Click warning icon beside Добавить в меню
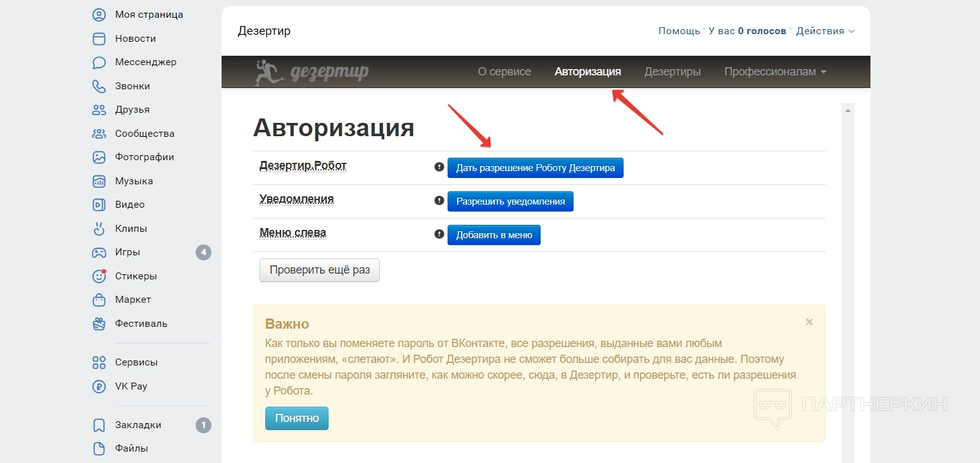Viewport: 980px width, 463px height. (439, 234)
